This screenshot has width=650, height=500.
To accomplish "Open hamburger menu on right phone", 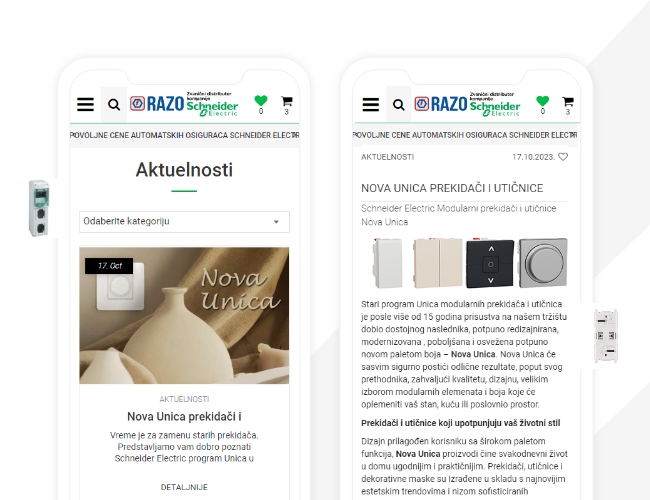I will [371, 104].
